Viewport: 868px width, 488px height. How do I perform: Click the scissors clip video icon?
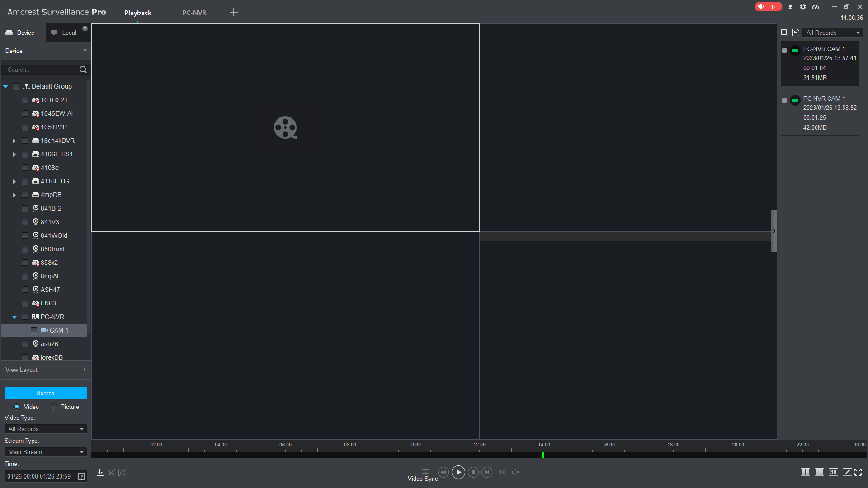[x=111, y=472]
